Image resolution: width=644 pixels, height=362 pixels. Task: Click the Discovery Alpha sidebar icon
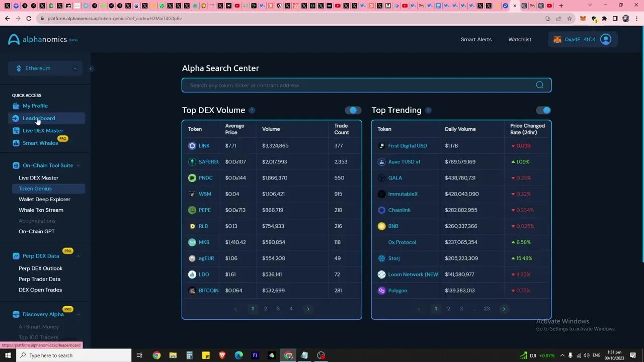pos(16,314)
